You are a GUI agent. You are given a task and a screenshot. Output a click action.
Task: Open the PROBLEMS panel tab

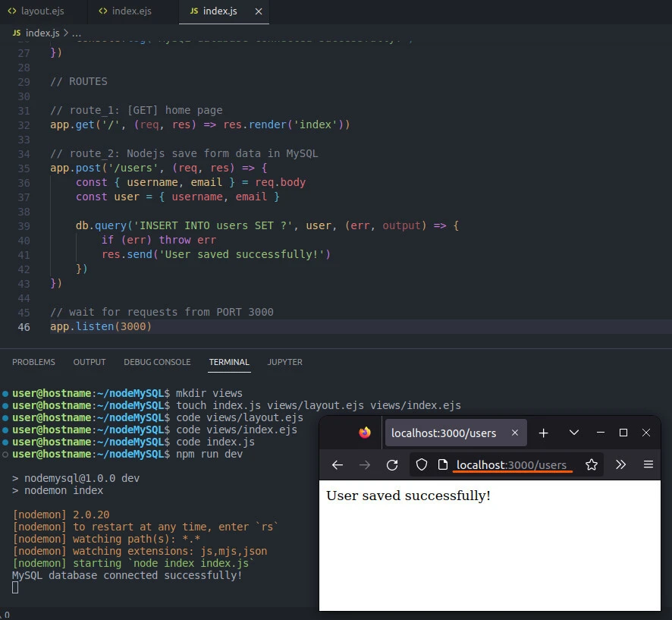coord(33,362)
